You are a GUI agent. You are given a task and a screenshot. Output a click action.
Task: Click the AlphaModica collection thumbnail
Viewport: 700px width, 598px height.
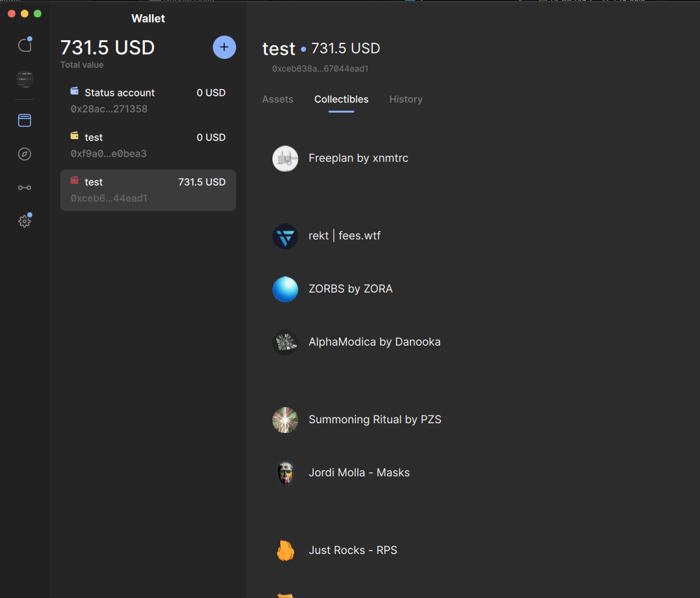pos(285,342)
